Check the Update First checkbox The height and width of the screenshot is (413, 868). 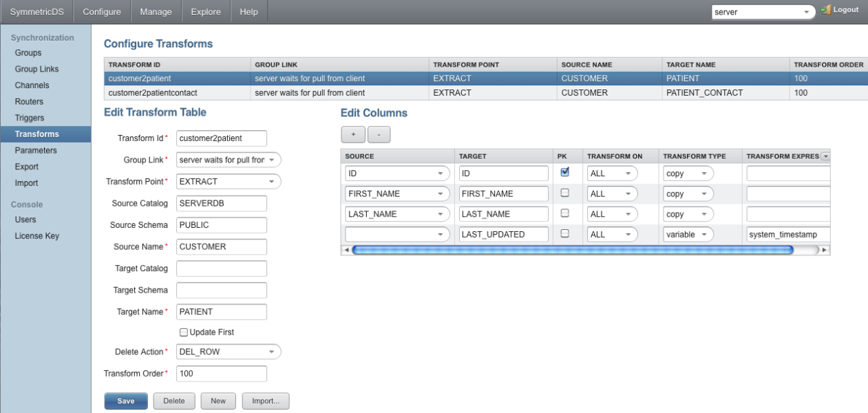[183, 332]
